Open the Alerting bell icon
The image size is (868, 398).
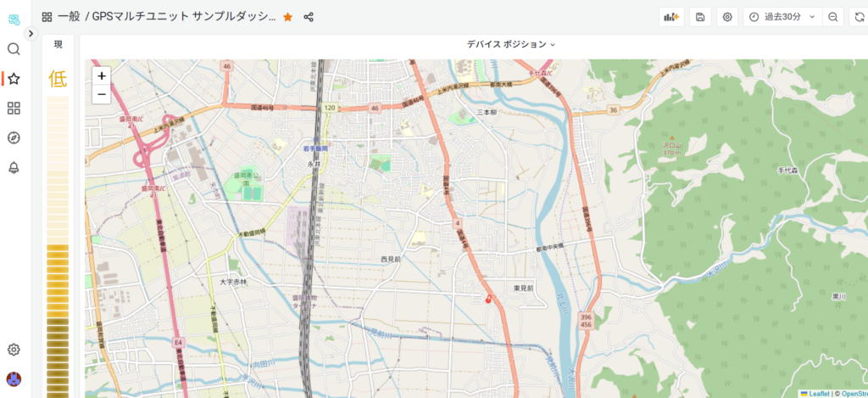(14, 168)
